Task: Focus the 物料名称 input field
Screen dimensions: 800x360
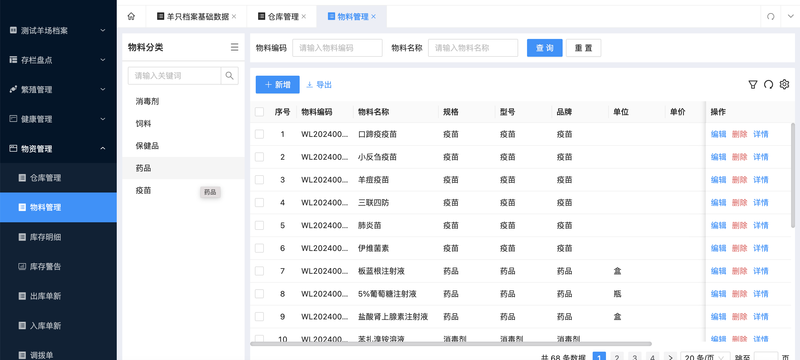Action: (x=473, y=48)
